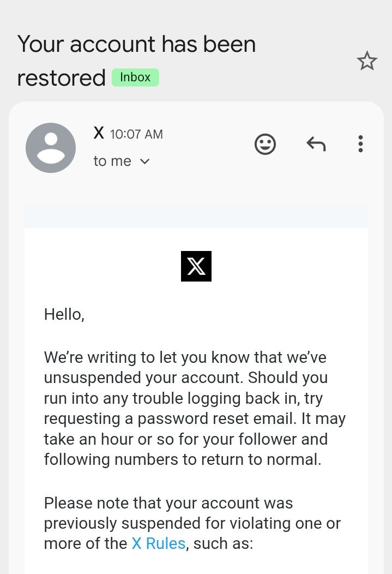Image resolution: width=392 pixels, height=574 pixels.
Task: Tap the 10:07 AM timestamp
Action: 136,134
